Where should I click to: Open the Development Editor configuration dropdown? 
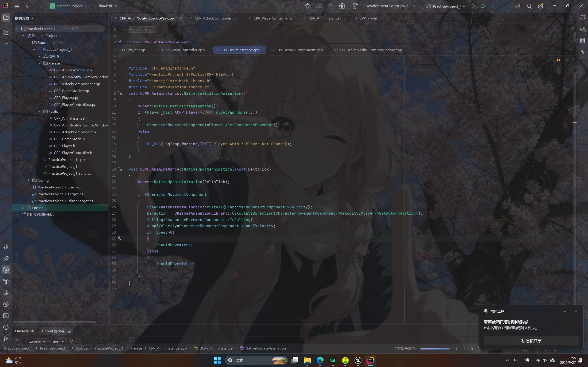coord(390,6)
